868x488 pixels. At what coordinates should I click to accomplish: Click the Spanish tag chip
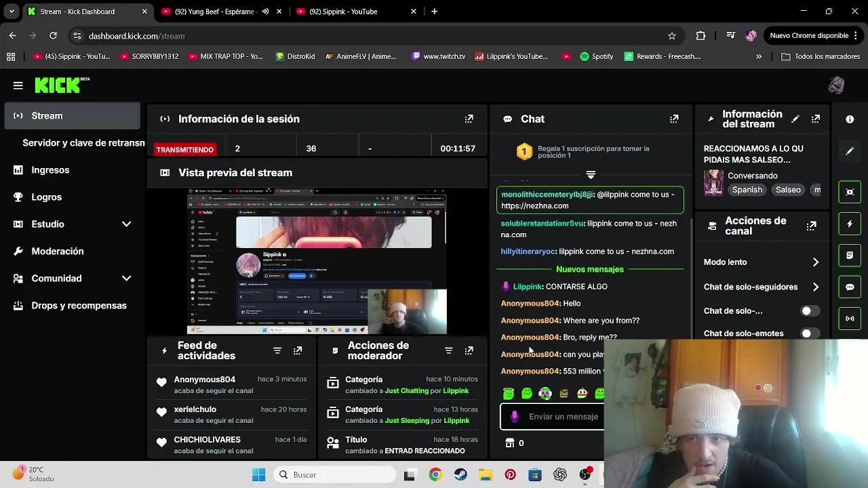click(x=747, y=190)
